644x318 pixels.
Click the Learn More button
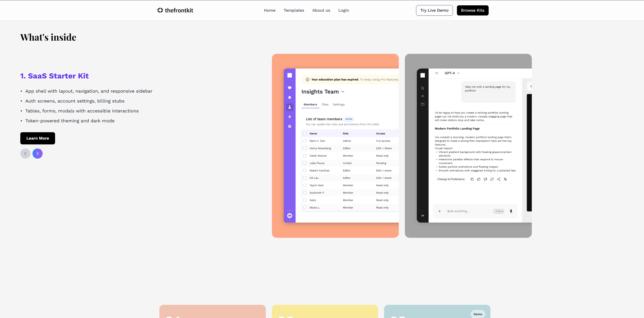click(x=38, y=138)
